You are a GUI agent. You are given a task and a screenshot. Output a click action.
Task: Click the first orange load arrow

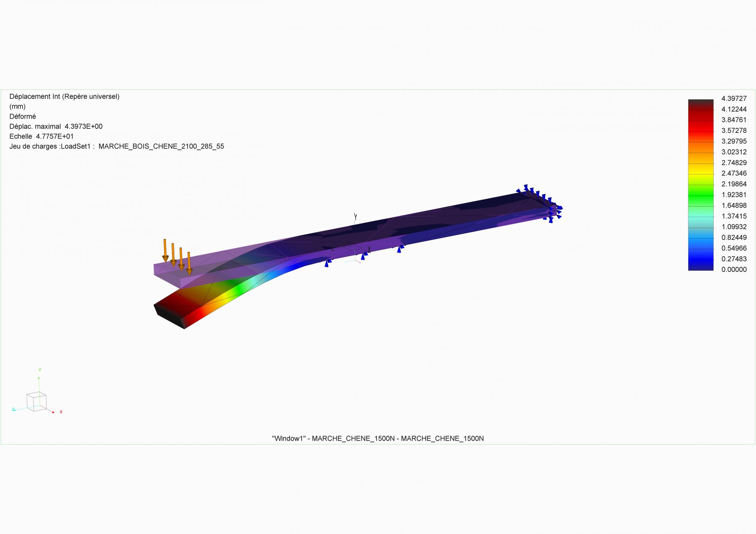click(x=165, y=250)
